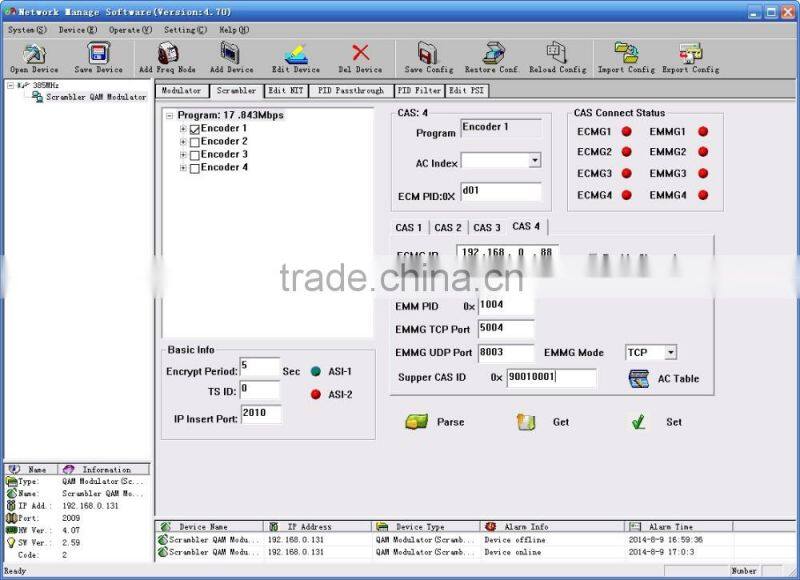Image resolution: width=800 pixels, height=580 pixels.
Task: Click the Parse button
Action: pyautogui.click(x=435, y=422)
